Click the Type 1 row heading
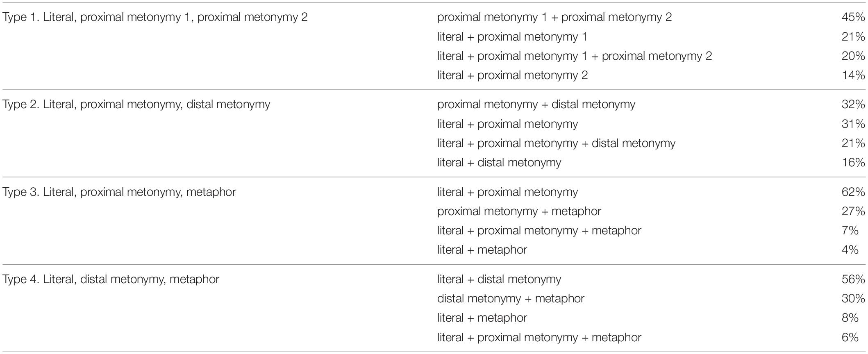Screen dimensions: 868x354 tap(155, 17)
